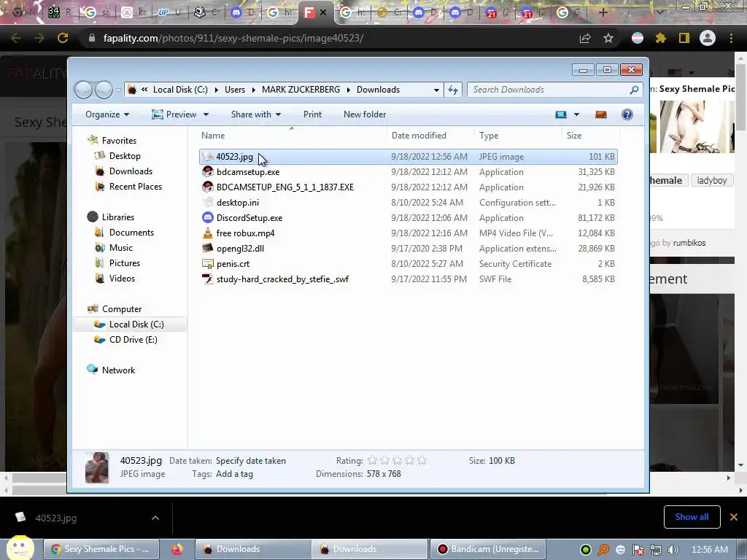Sort files by Date modified column

tap(430, 135)
